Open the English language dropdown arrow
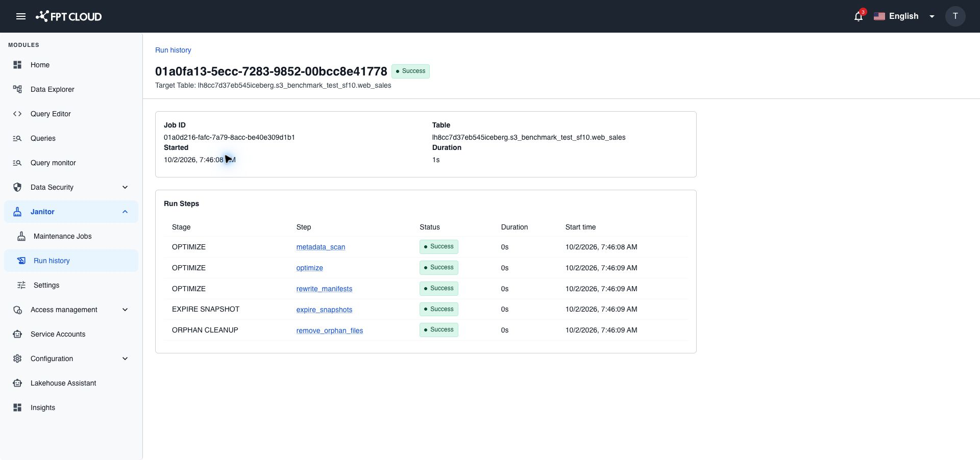Screen dimensions: 980x460 (932, 16)
